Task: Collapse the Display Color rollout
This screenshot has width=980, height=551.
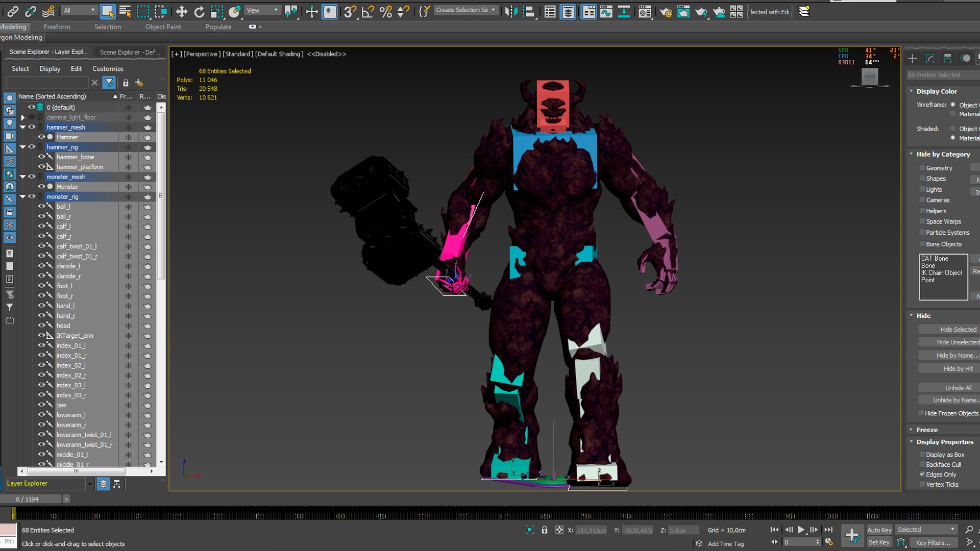Action: tap(912, 91)
